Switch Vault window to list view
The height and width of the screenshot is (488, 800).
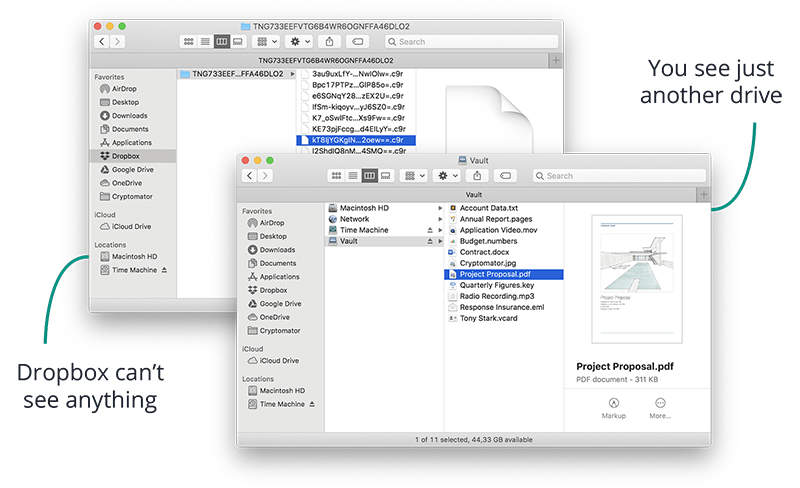[353, 175]
